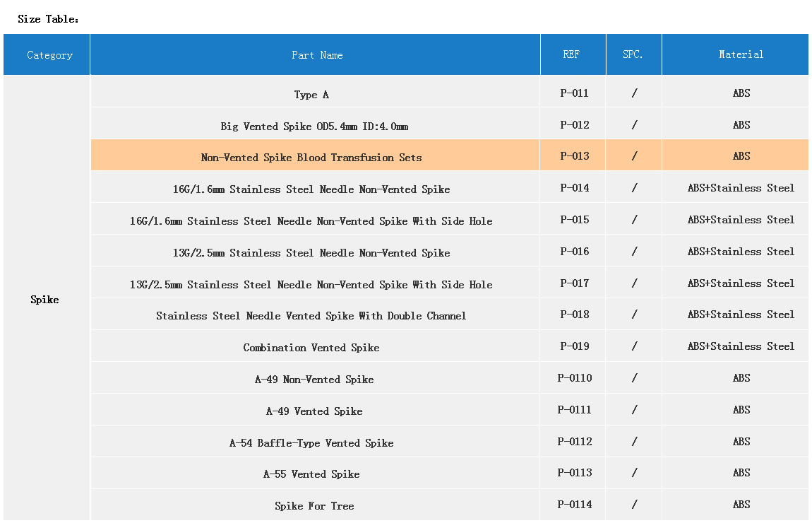This screenshot has width=812, height=523.
Task: Click the Type A part name
Action: point(311,95)
